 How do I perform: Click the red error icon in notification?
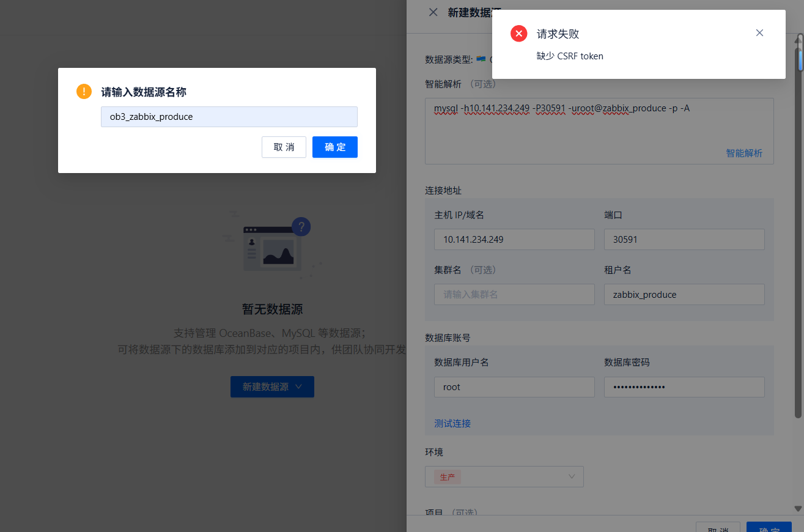tap(518, 34)
